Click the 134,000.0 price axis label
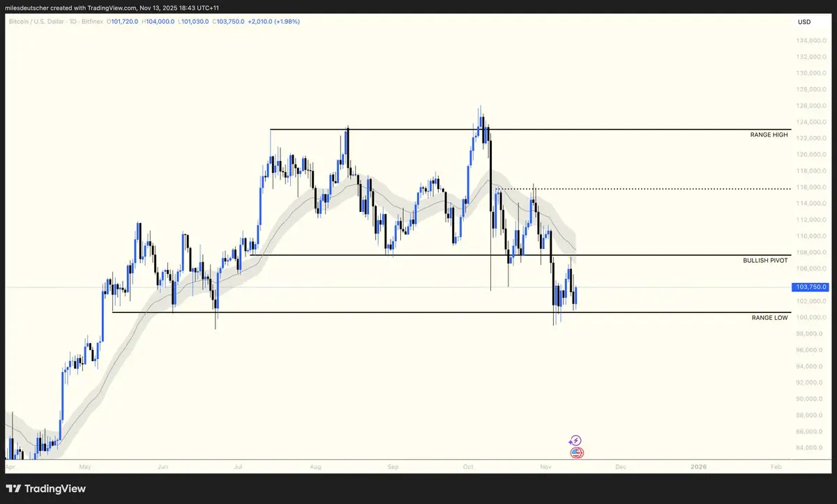 click(810, 40)
